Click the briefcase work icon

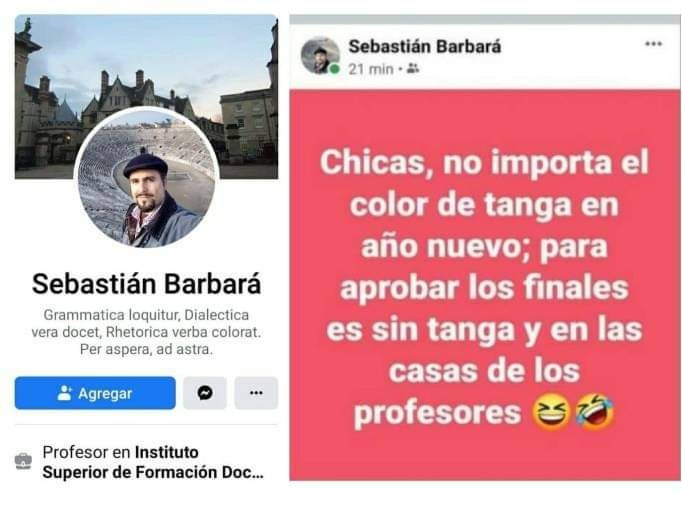pos(23,461)
